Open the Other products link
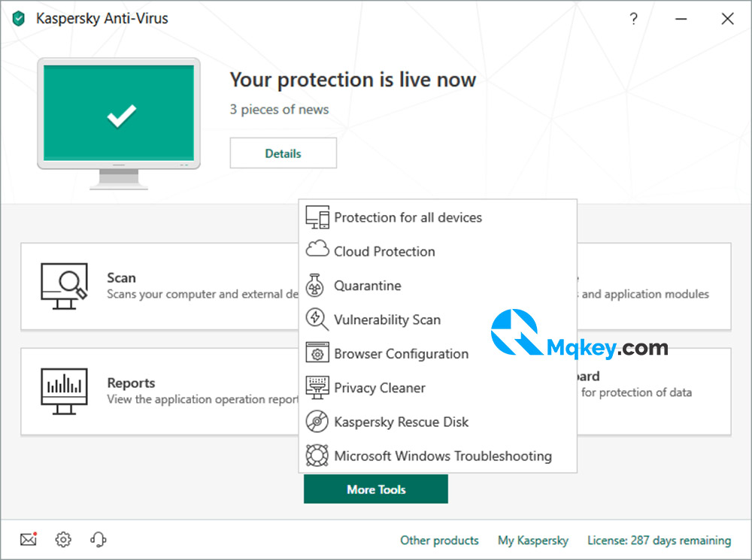This screenshot has height=560, width=752. (439, 540)
